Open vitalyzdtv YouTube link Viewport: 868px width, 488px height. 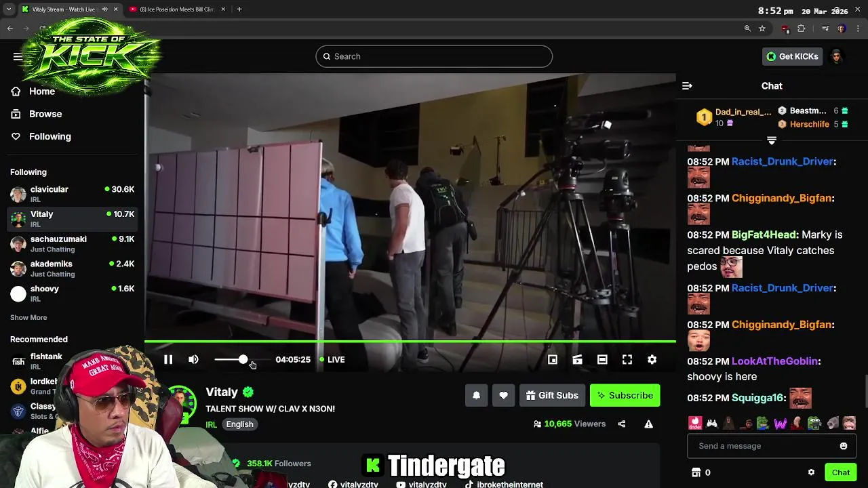(x=421, y=485)
